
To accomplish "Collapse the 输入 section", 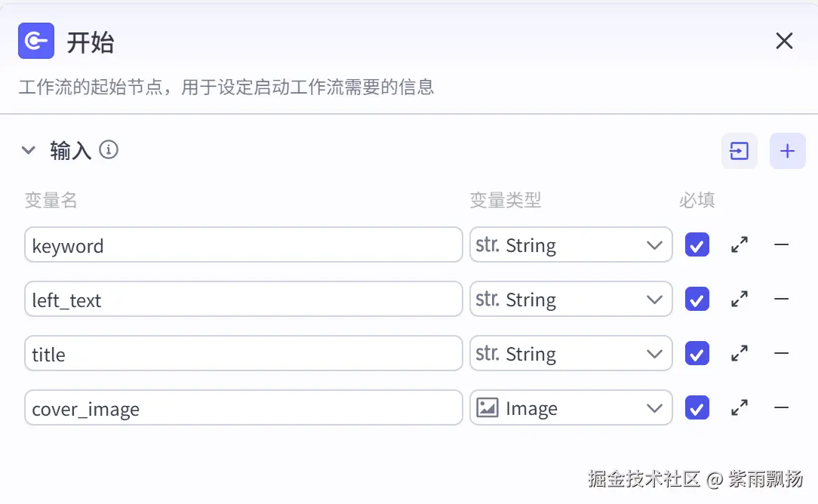I will click(29, 150).
